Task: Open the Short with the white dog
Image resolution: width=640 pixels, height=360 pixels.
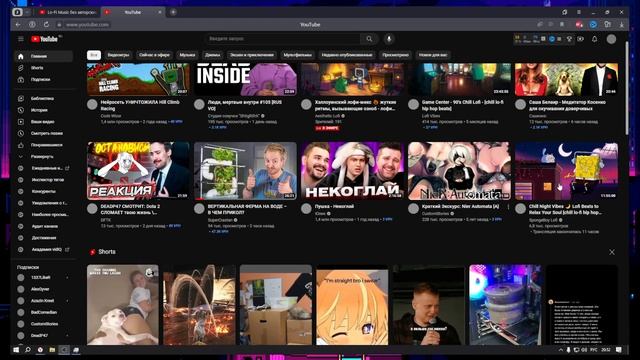Action: (x=122, y=304)
